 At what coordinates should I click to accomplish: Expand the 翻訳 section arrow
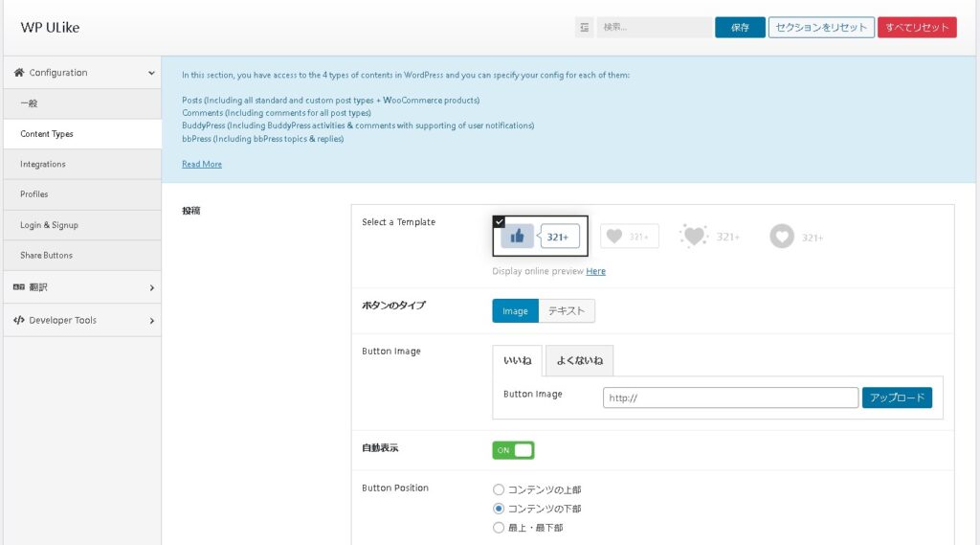pyautogui.click(x=151, y=287)
